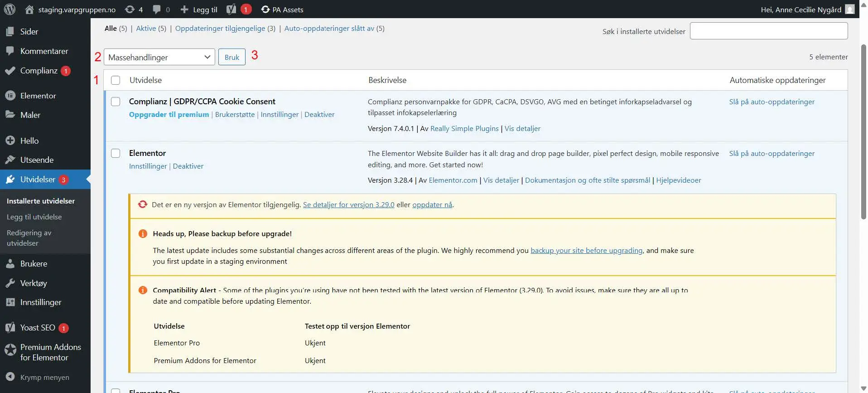Open the Elementor.com author link
The width and height of the screenshot is (868, 393).
point(453,180)
